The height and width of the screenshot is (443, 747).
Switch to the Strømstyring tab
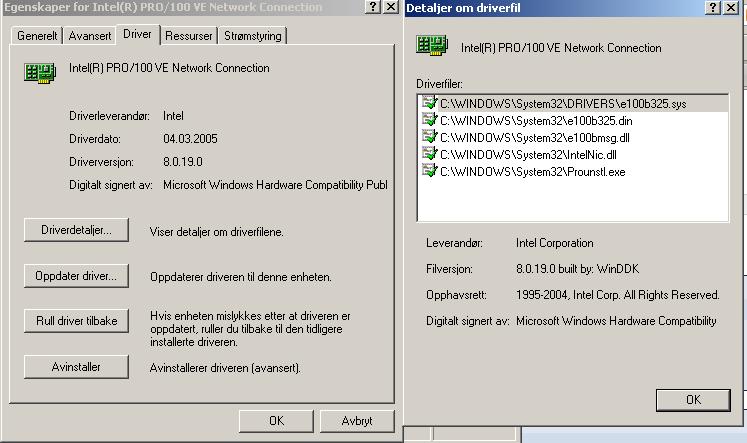[x=252, y=36]
